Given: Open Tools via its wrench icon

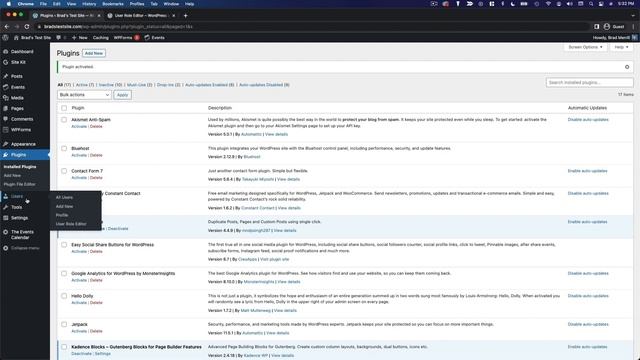Looking at the screenshot, I should click(x=6, y=207).
